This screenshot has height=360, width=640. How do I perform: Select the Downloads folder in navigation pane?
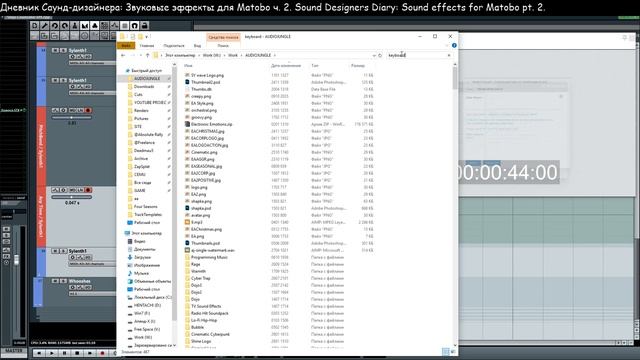click(x=144, y=87)
